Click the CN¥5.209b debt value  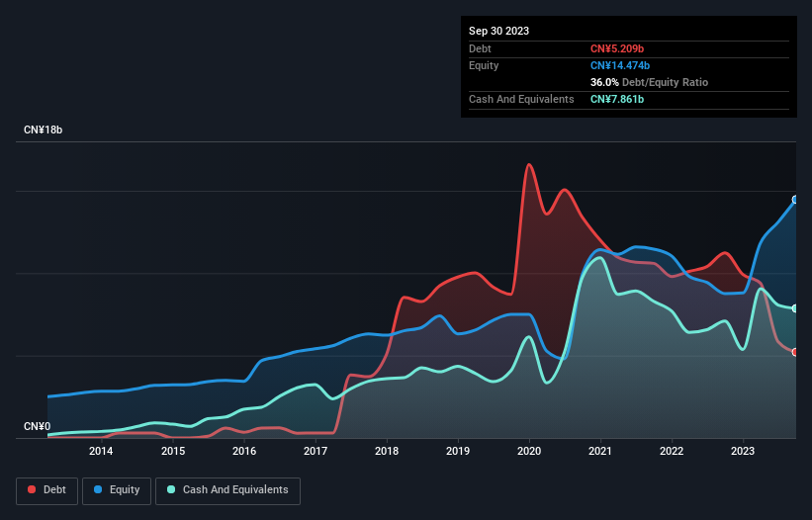click(x=617, y=48)
